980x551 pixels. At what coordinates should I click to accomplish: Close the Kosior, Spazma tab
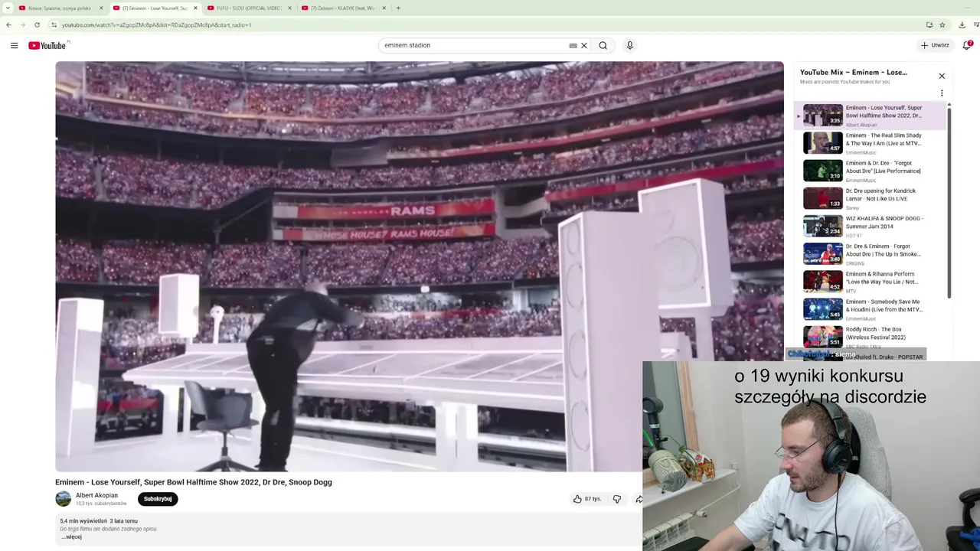[x=101, y=8]
